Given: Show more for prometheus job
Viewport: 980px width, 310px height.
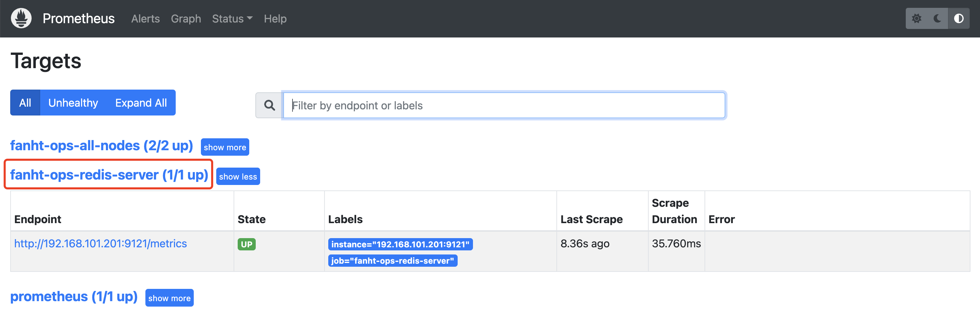Looking at the screenshot, I should (169, 298).
